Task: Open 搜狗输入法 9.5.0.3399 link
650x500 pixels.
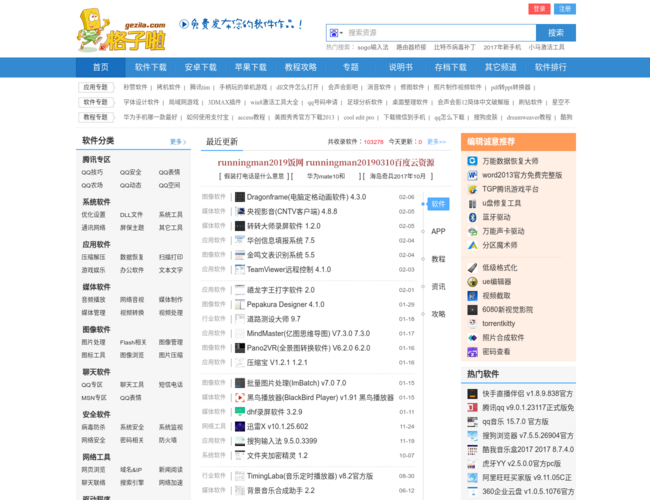Action: pyautogui.click(x=282, y=441)
